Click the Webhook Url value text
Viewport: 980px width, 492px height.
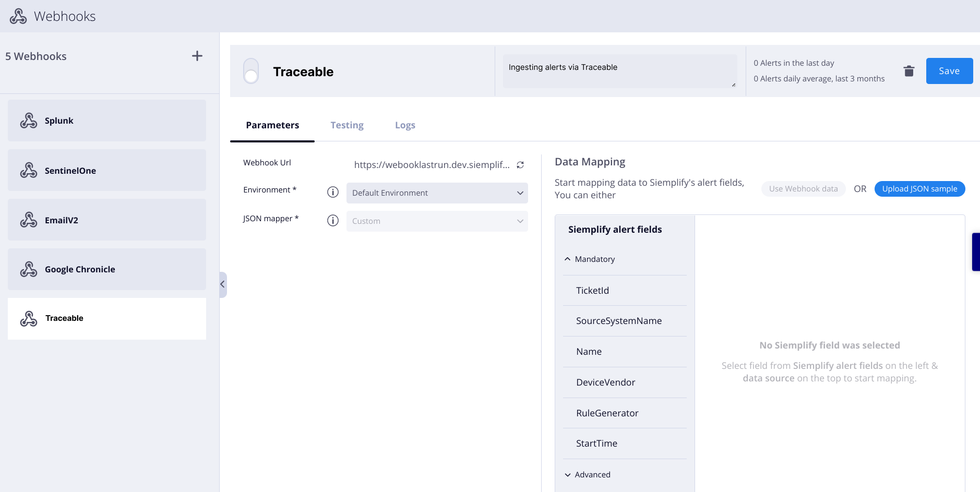pyautogui.click(x=432, y=165)
